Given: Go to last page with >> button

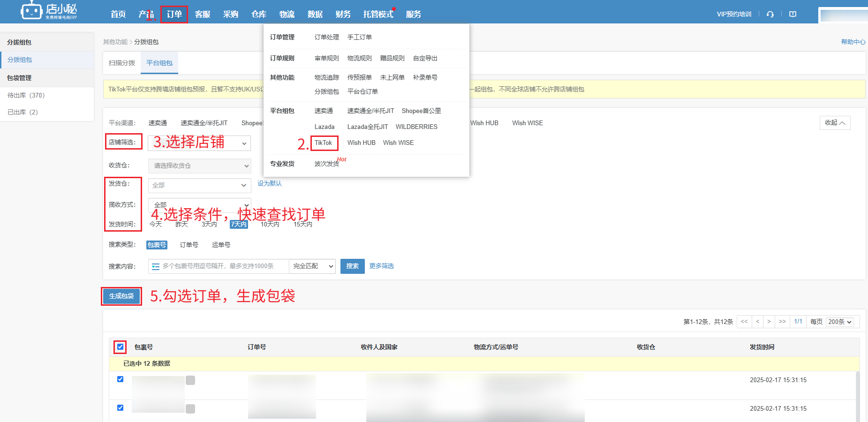Looking at the screenshot, I should 782,322.
